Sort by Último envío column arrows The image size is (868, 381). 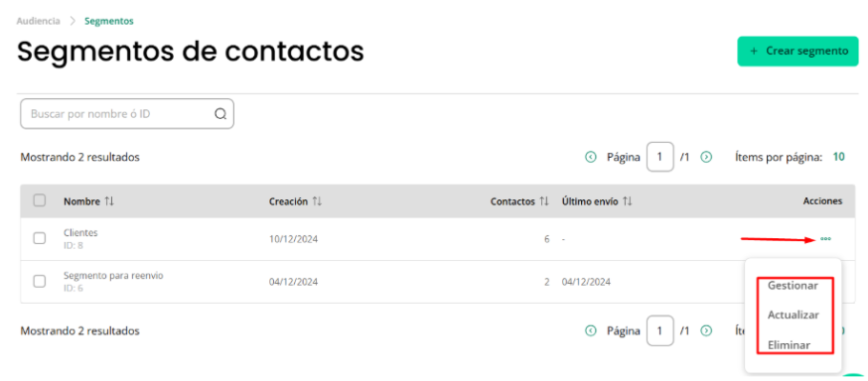(628, 201)
